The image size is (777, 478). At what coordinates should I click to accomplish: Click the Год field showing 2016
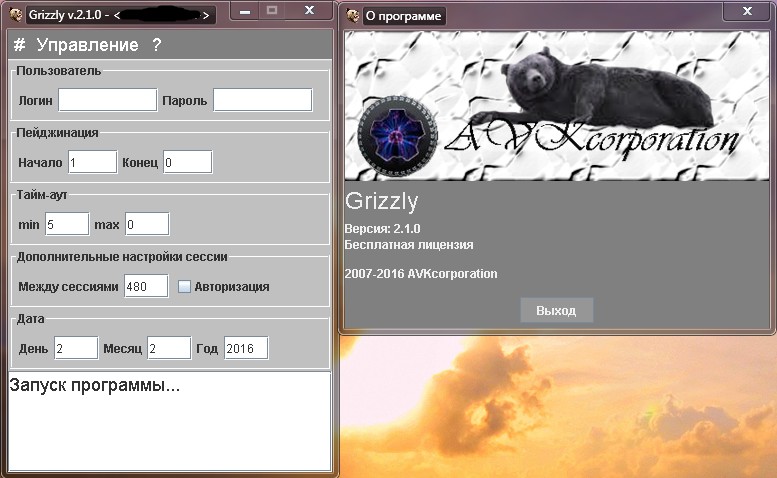pyautogui.click(x=246, y=348)
